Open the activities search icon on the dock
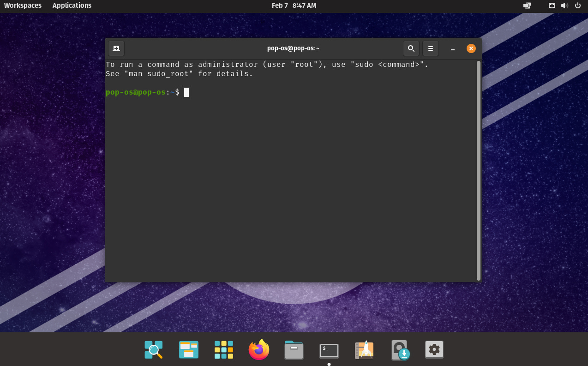 click(x=153, y=350)
